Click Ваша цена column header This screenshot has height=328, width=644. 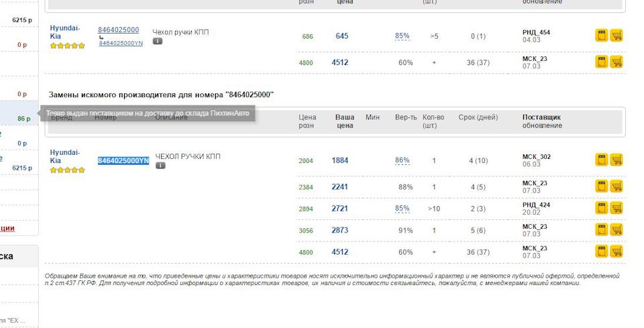345,121
